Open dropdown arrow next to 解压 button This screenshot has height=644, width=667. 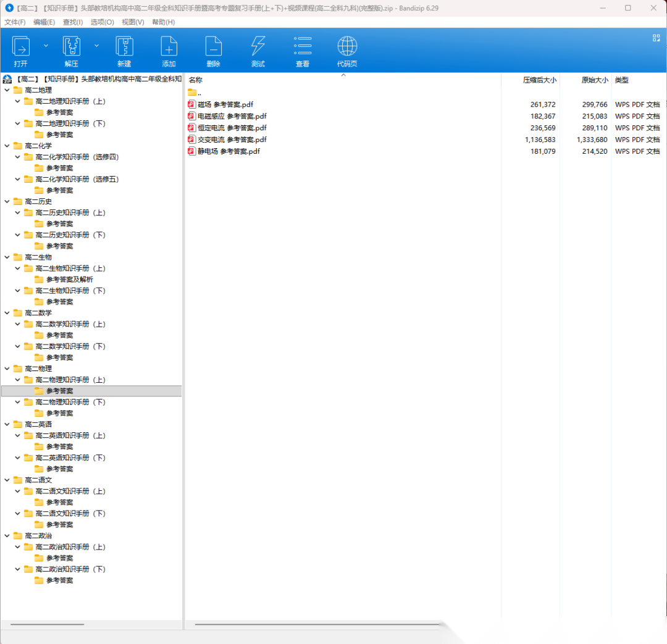click(x=96, y=46)
